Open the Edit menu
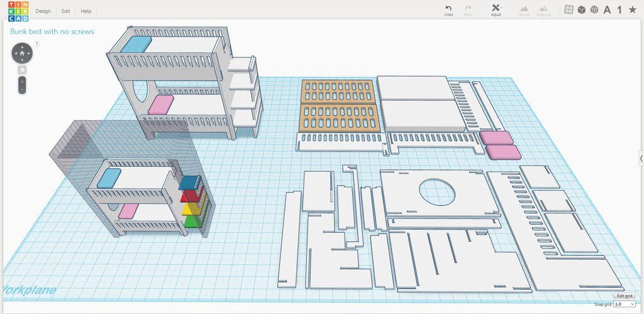This screenshot has width=644, height=314. (x=65, y=11)
